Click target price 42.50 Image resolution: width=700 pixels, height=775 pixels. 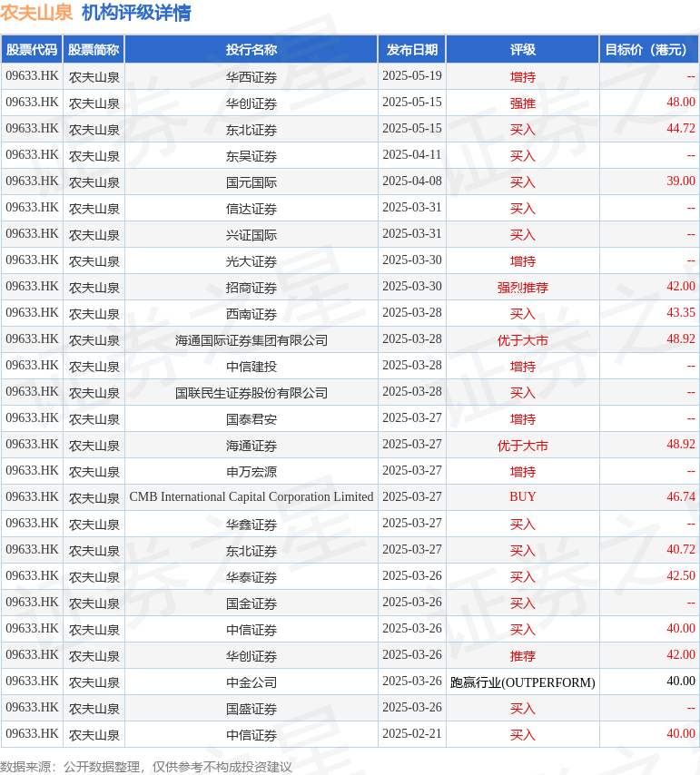click(x=681, y=576)
